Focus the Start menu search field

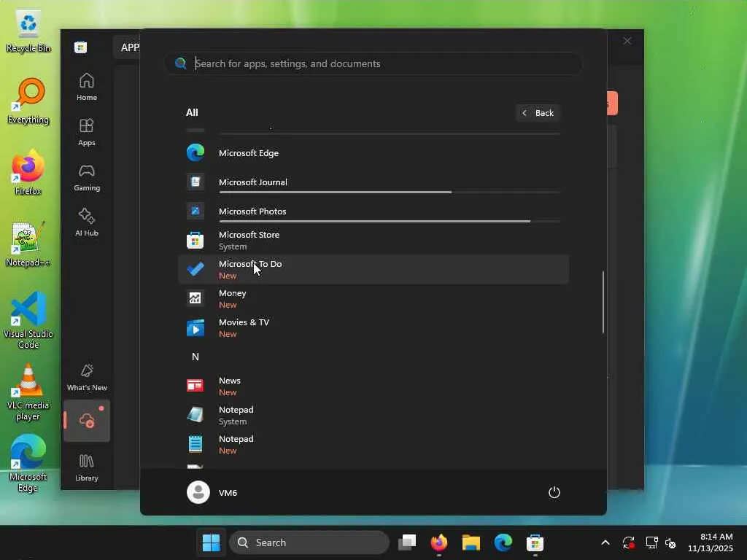[373, 63]
